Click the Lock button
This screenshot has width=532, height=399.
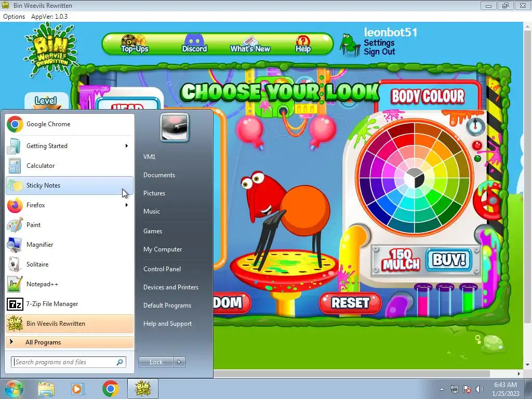pos(156,362)
